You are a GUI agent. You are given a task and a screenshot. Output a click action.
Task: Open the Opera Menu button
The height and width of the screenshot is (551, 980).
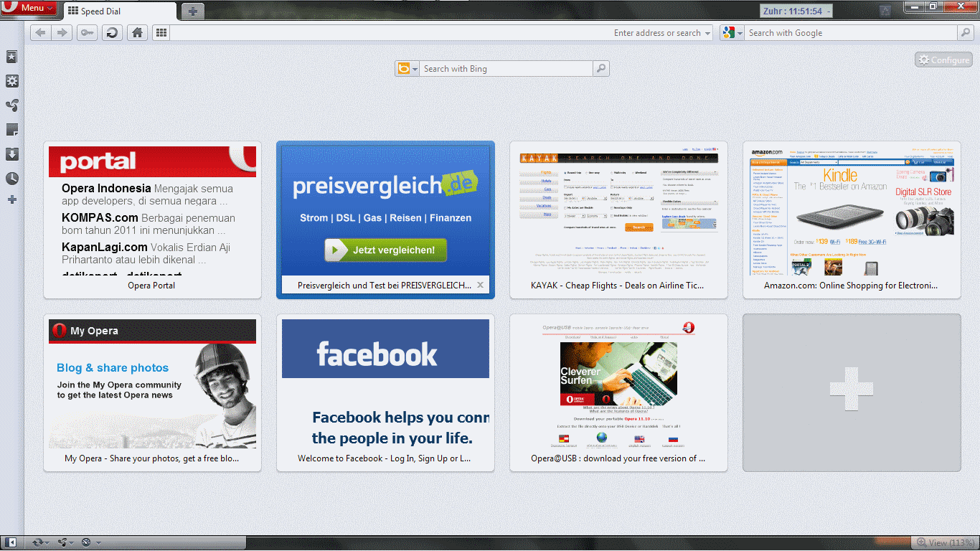29,8
